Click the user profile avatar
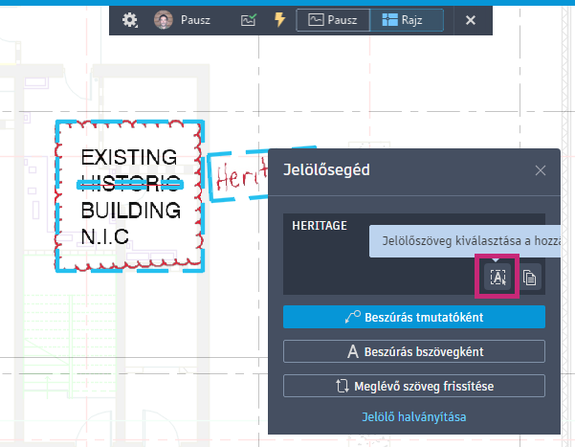The image size is (575, 447). [163, 20]
